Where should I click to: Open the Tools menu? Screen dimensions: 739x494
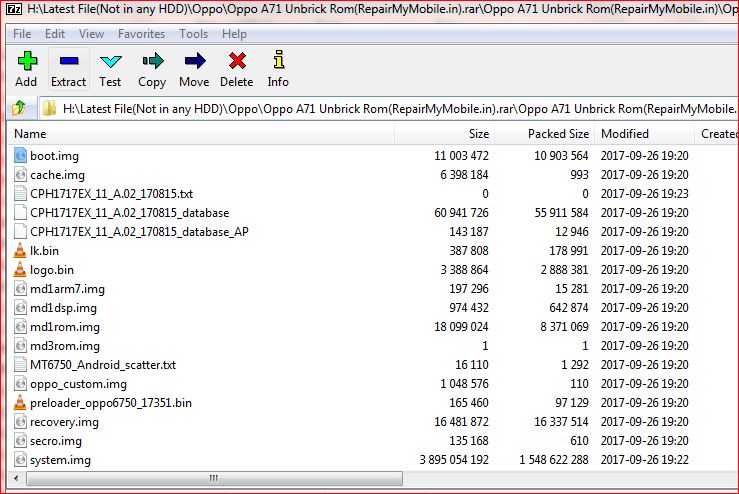coord(193,34)
